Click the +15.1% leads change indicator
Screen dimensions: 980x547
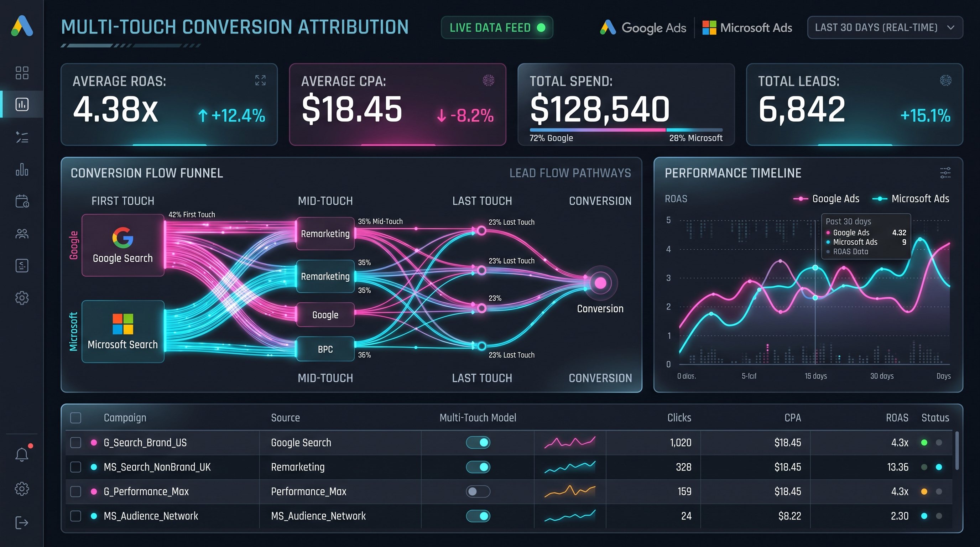(x=925, y=115)
